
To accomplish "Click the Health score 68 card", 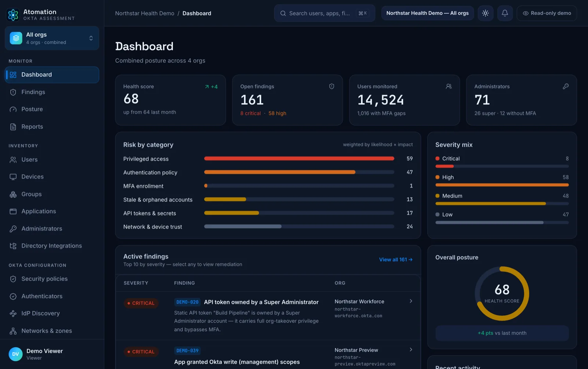I will tap(171, 100).
